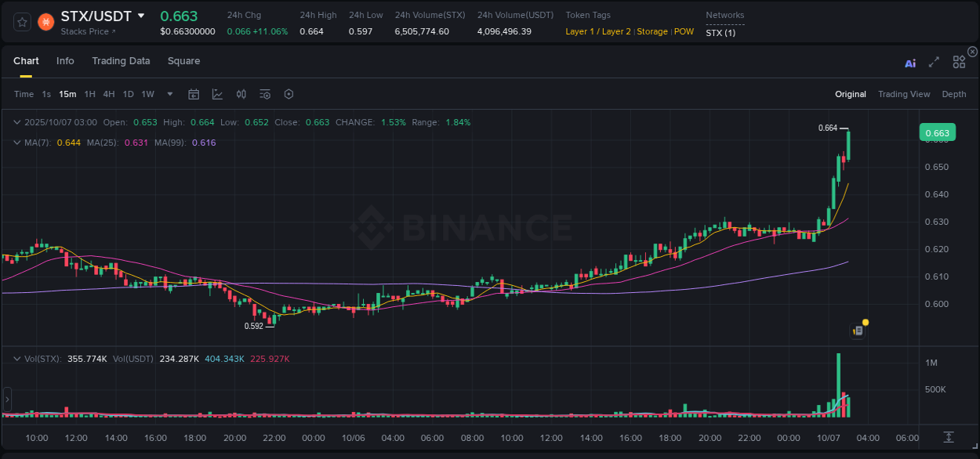The width and height of the screenshot is (980, 459).
Task: Open the grid layout selector icon
Action: [959, 62]
